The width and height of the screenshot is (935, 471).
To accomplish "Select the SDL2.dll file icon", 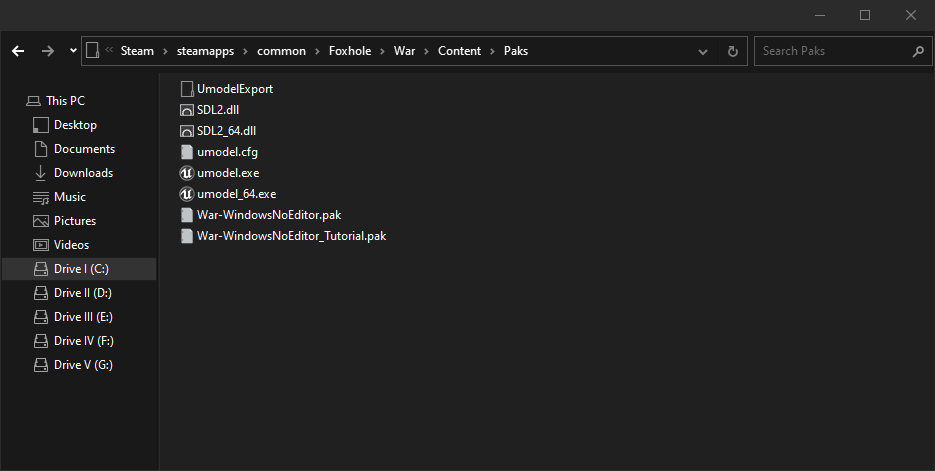I will pos(186,110).
